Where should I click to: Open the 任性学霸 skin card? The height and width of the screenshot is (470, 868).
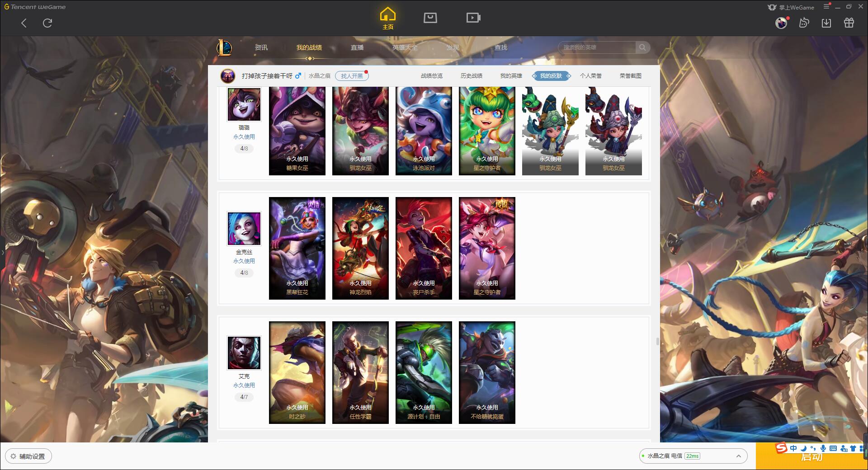click(x=360, y=372)
